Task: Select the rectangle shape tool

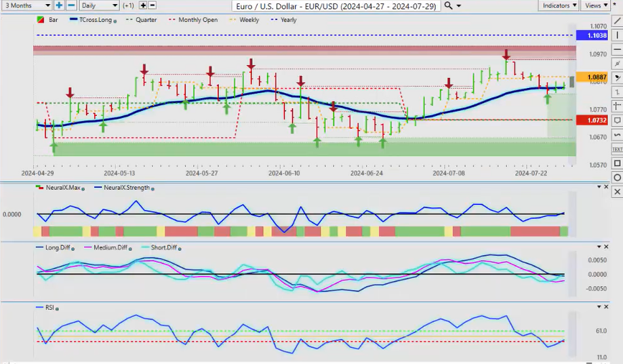Action: tap(617, 163)
